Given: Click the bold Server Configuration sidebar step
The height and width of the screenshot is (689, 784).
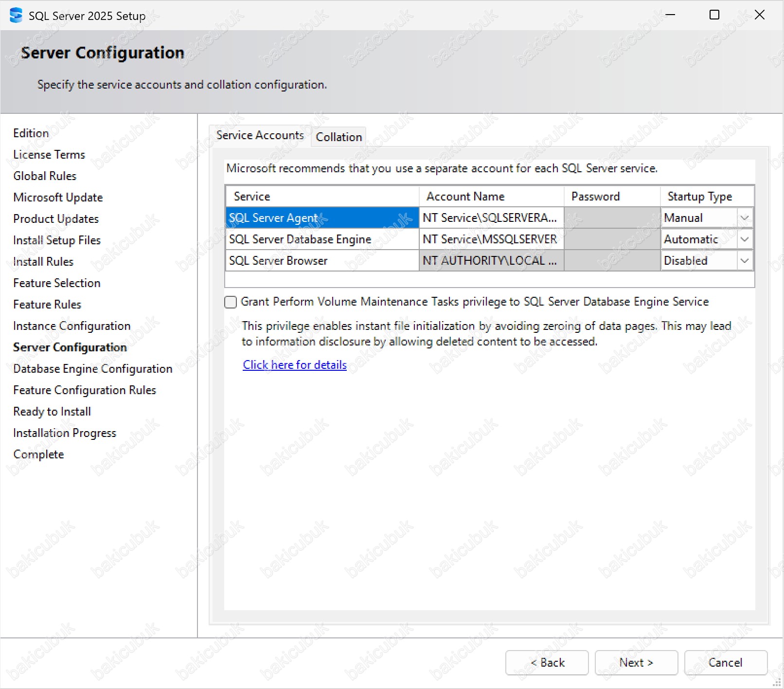Looking at the screenshot, I should coord(70,347).
